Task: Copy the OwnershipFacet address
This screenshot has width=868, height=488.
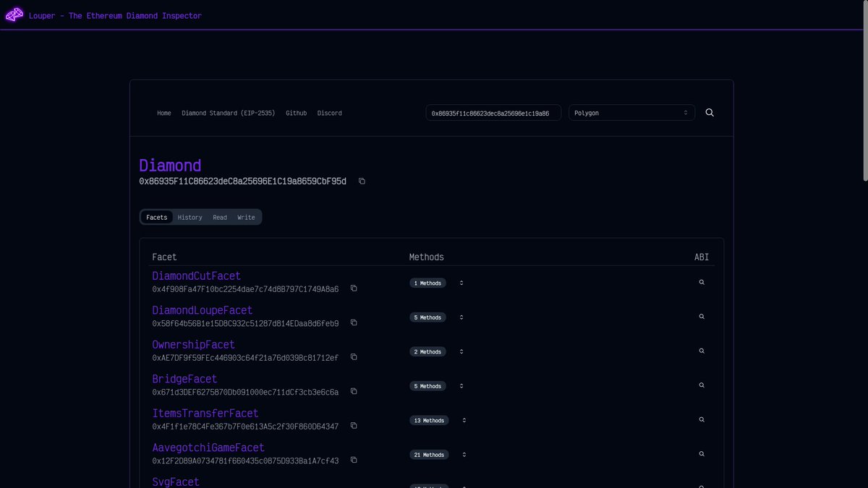Action: point(354,357)
